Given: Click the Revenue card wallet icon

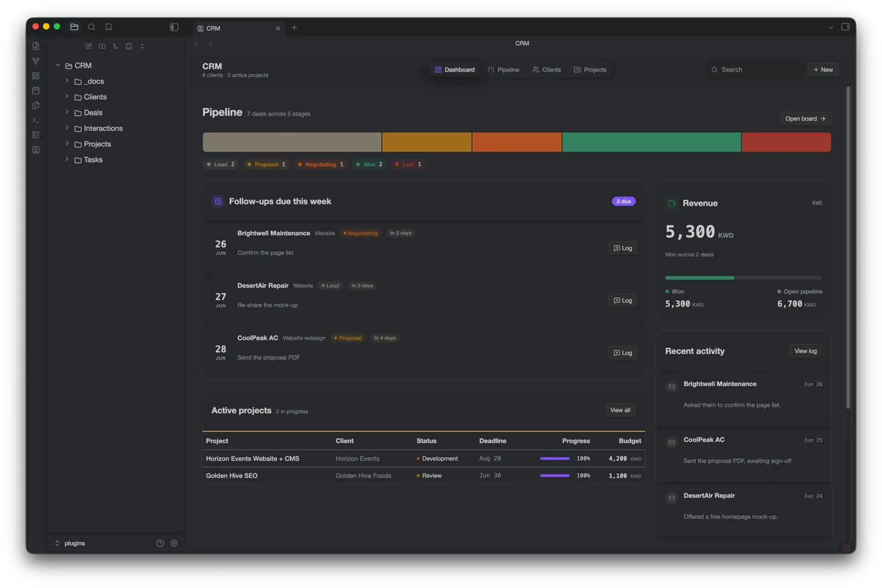Looking at the screenshot, I should click(672, 203).
